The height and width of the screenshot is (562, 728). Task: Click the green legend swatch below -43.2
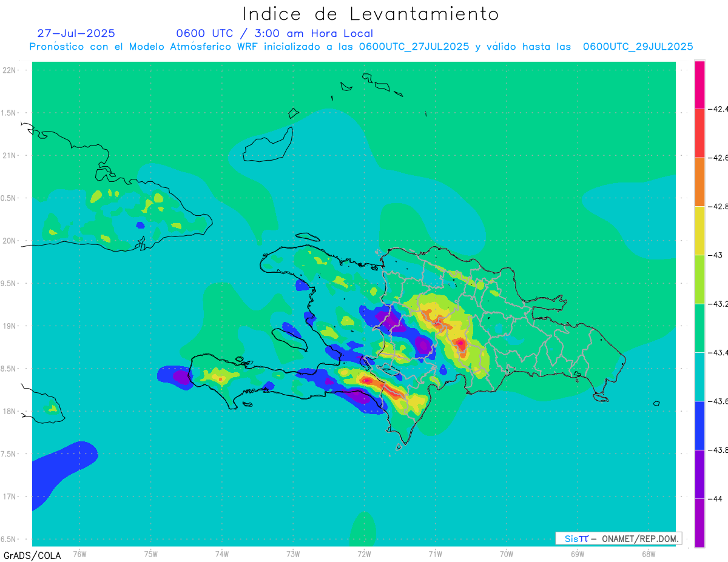click(699, 328)
